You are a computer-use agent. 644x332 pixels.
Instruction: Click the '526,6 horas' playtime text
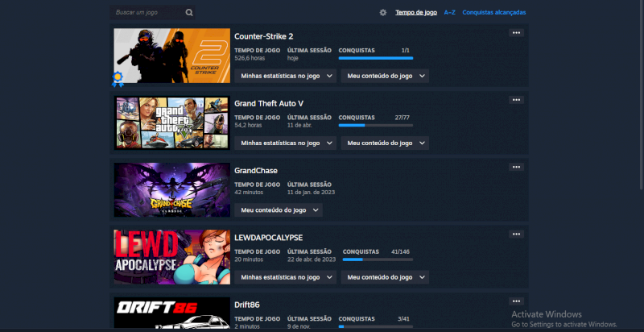pyautogui.click(x=250, y=58)
